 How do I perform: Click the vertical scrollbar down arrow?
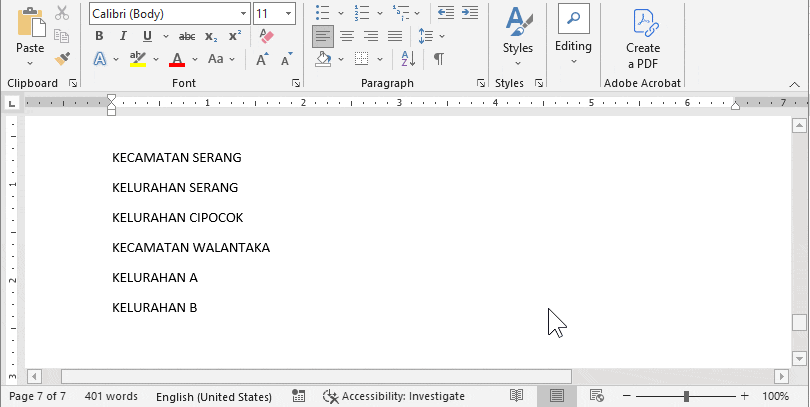click(x=799, y=358)
